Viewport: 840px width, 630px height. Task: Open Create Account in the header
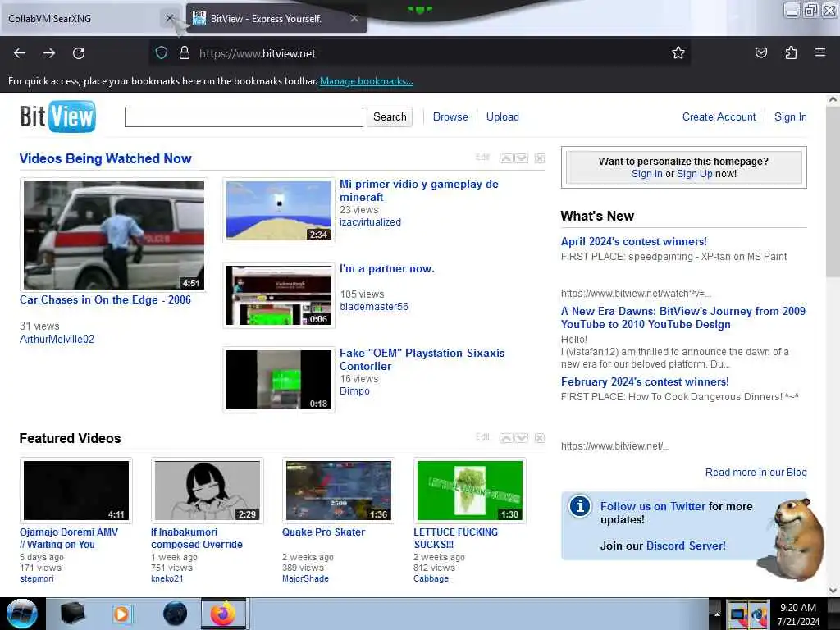pos(719,116)
